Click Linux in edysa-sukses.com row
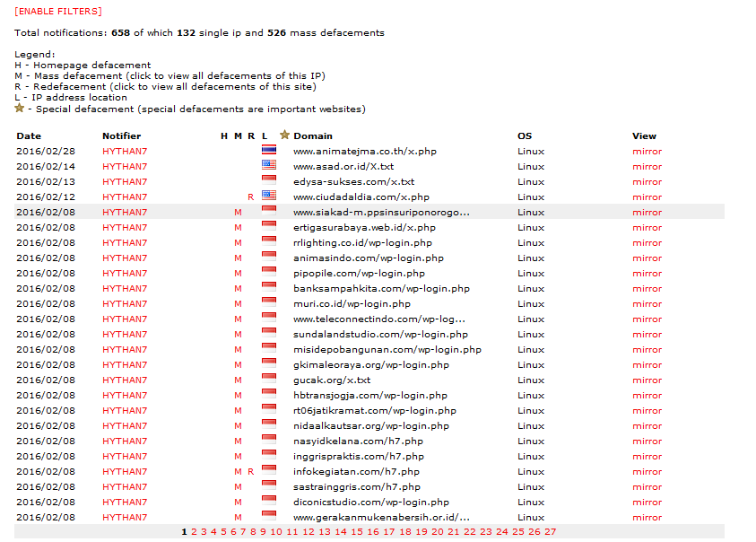 [531, 182]
